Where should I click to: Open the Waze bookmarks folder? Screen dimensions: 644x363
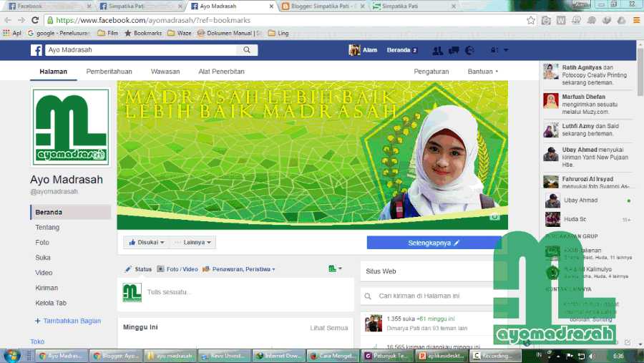coord(180,33)
